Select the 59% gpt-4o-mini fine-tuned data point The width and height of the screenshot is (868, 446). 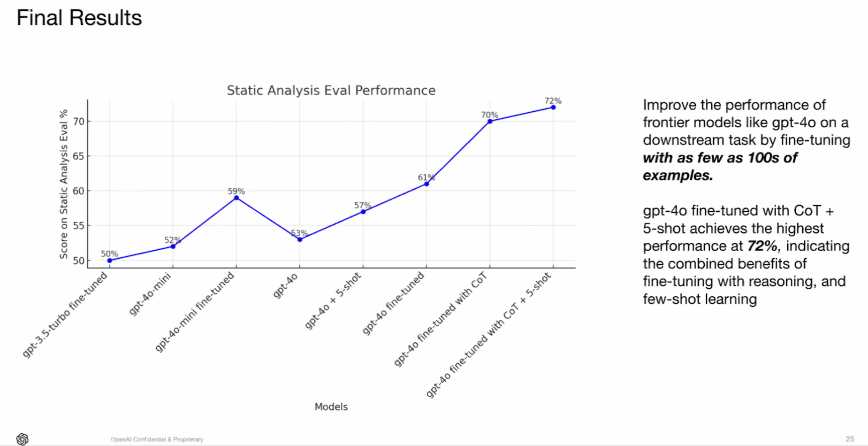pyautogui.click(x=236, y=198)
